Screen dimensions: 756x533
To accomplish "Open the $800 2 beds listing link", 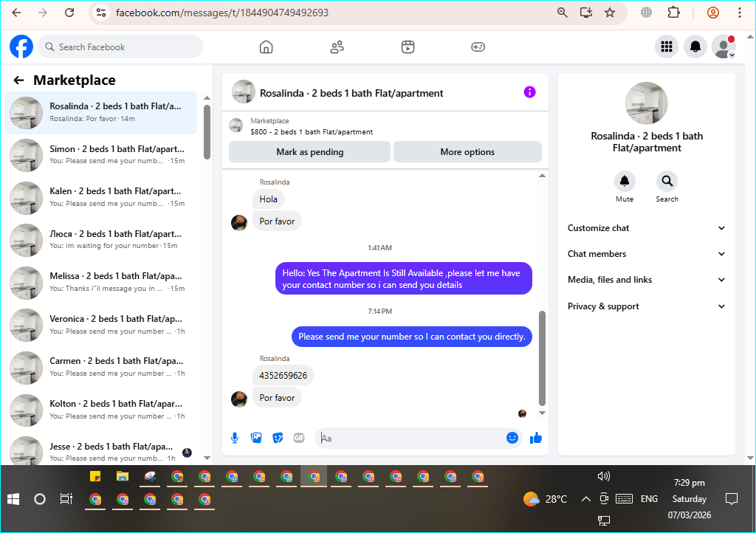I will pos(312,131).
